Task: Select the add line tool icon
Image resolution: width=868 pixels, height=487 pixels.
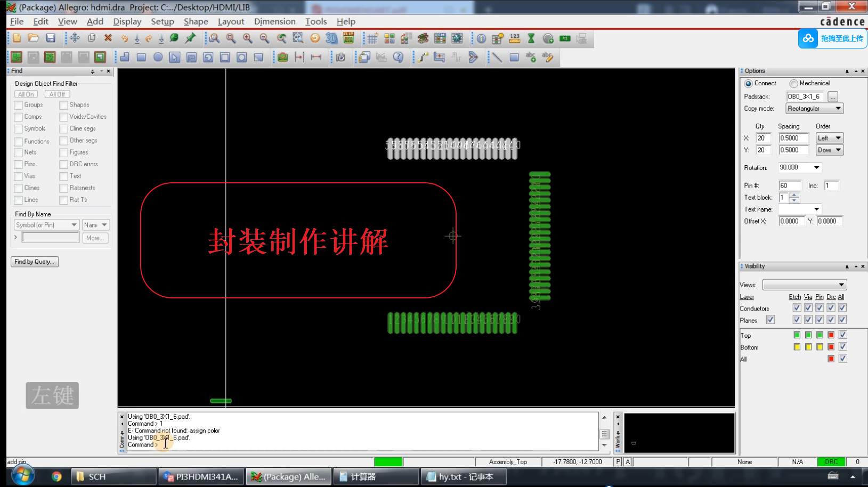Action: (497, 57)
